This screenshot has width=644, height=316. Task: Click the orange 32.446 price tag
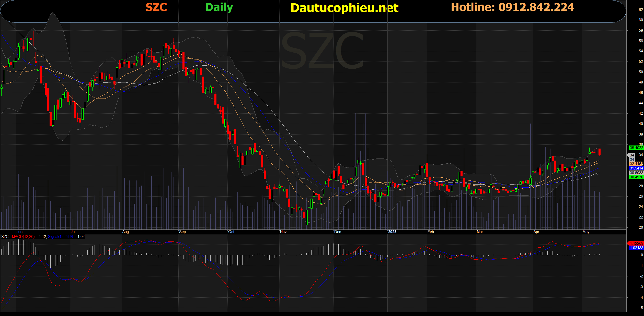[635, 164]
